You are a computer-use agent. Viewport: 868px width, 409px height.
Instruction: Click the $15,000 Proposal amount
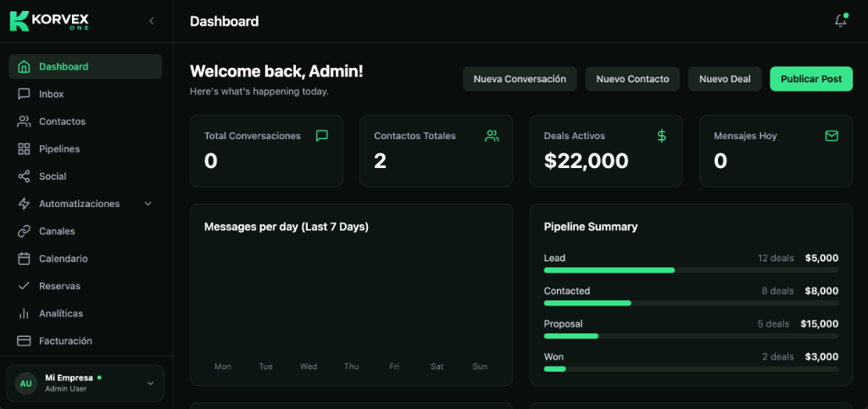(820, 323)
